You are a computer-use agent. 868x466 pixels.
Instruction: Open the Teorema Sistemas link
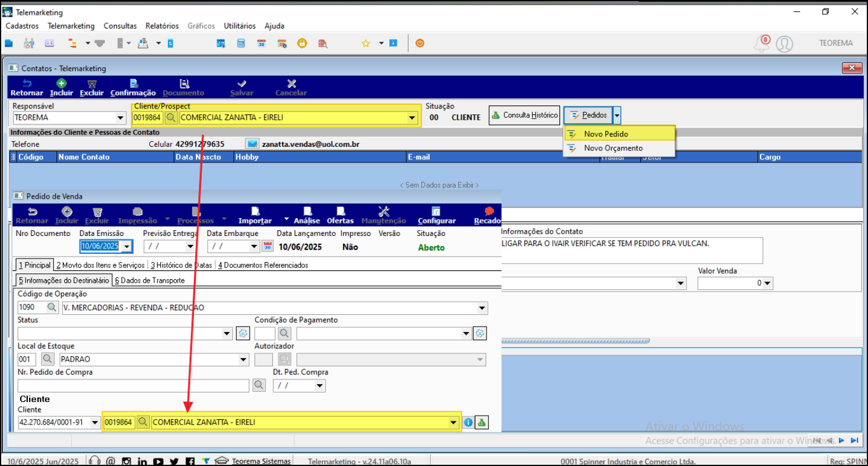click(262, 461)
